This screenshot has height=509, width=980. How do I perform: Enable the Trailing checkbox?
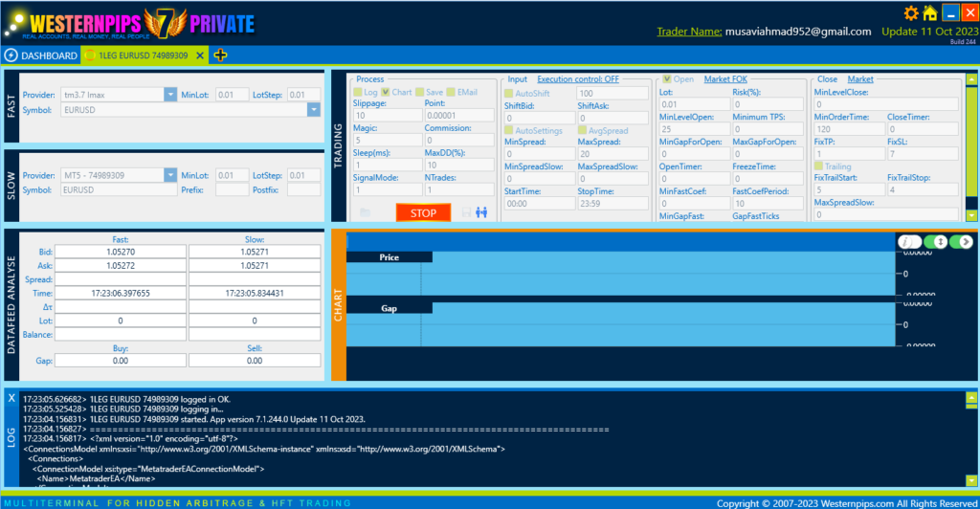coord(818,166)
